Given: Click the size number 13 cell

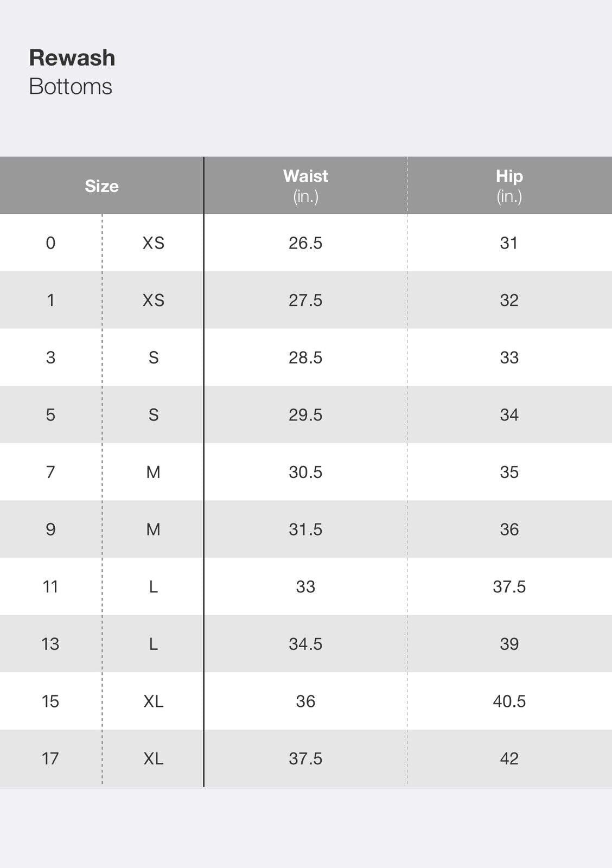Looking at the screenshot, I should pos(50,644).
